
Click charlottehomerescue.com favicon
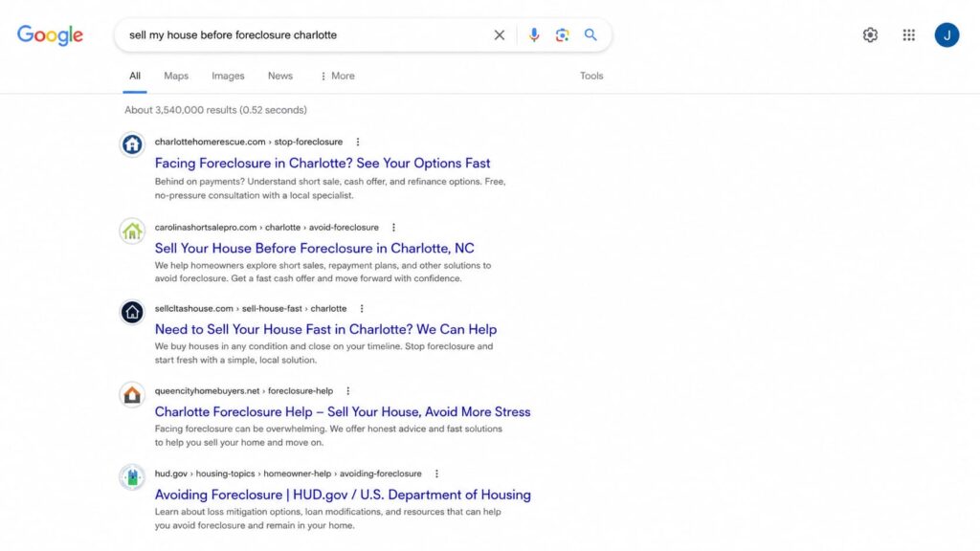point(132,144)
